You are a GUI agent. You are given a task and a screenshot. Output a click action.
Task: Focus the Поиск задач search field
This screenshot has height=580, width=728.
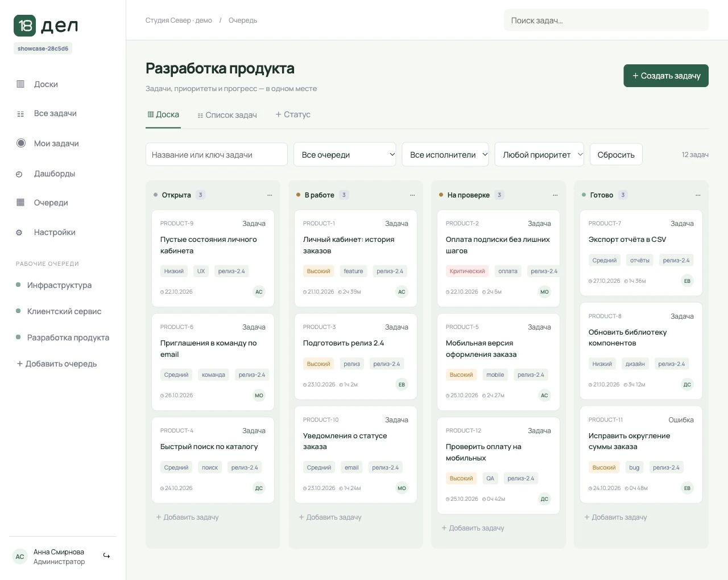[x=606, y=20]
